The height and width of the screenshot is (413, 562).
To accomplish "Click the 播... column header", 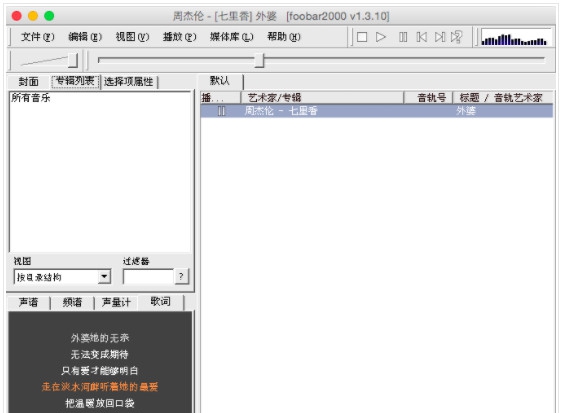I will tap(220, 98).
